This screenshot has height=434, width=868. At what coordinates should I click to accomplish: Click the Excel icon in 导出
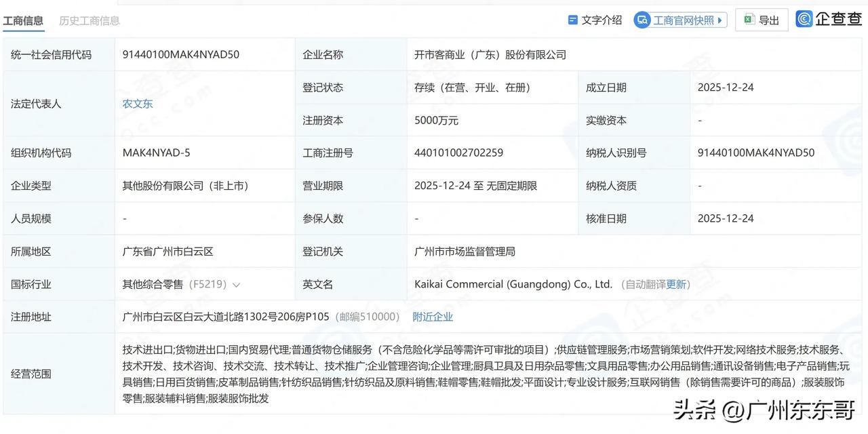pos(749,20)
